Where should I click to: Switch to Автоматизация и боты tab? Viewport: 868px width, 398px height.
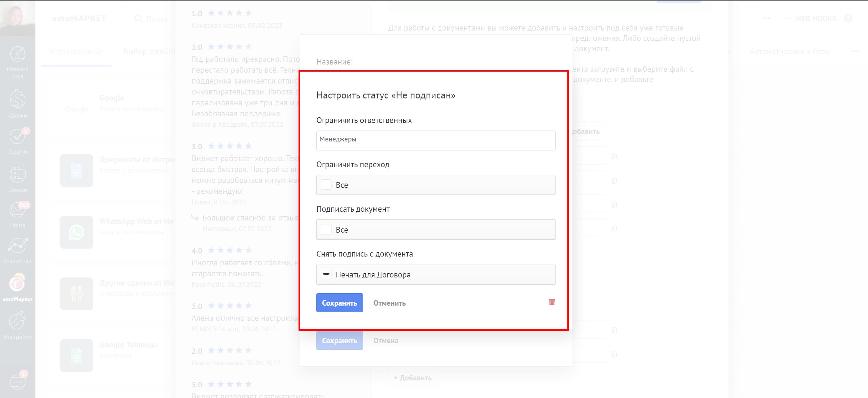pos(790,51)
